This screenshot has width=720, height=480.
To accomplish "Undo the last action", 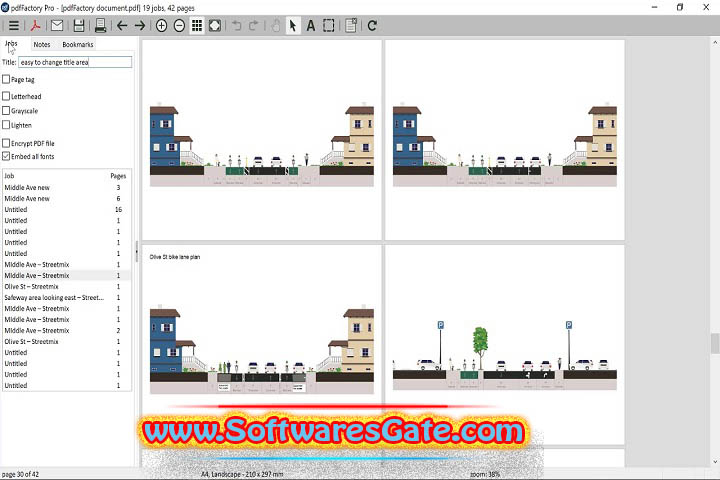I will click(x=236, y=26).
